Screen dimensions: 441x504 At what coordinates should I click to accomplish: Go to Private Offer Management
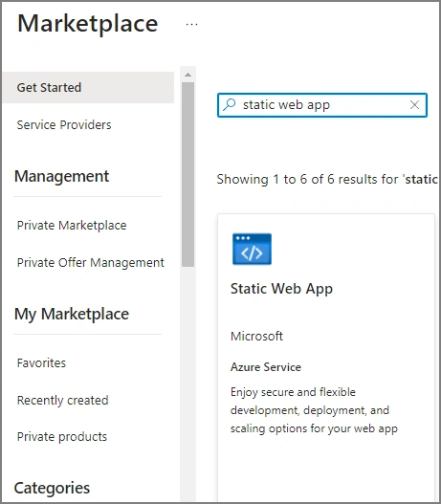91,263
